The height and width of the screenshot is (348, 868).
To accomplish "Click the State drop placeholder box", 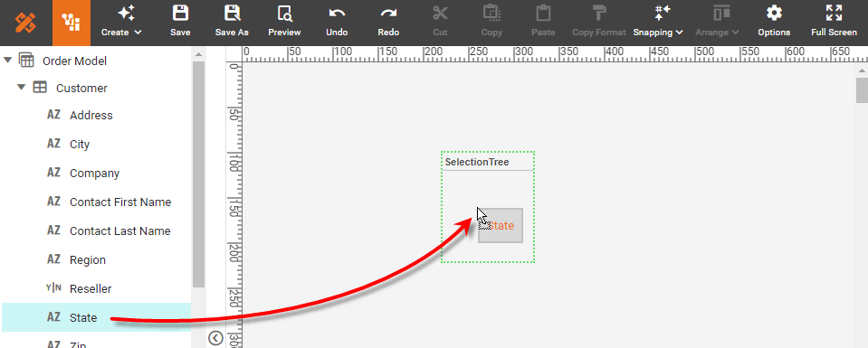I will [x=501, y=225].
